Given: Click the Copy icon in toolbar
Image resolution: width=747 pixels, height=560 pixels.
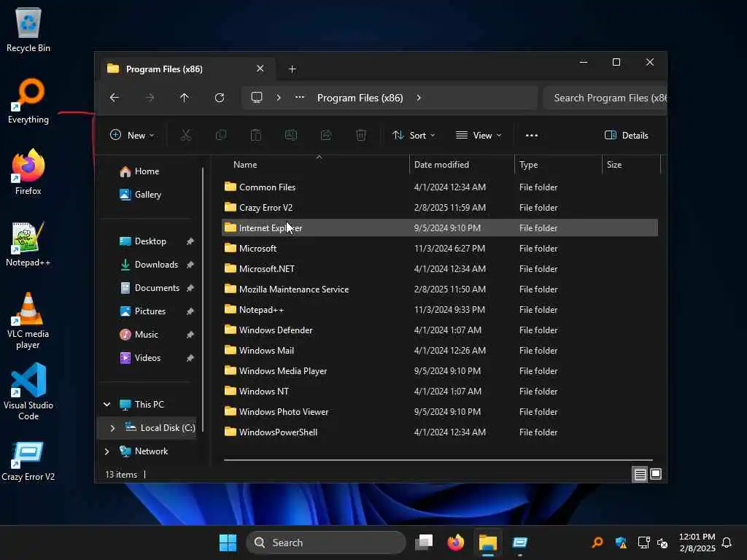Looking at the screenshot, I should [x=221, y=135].
